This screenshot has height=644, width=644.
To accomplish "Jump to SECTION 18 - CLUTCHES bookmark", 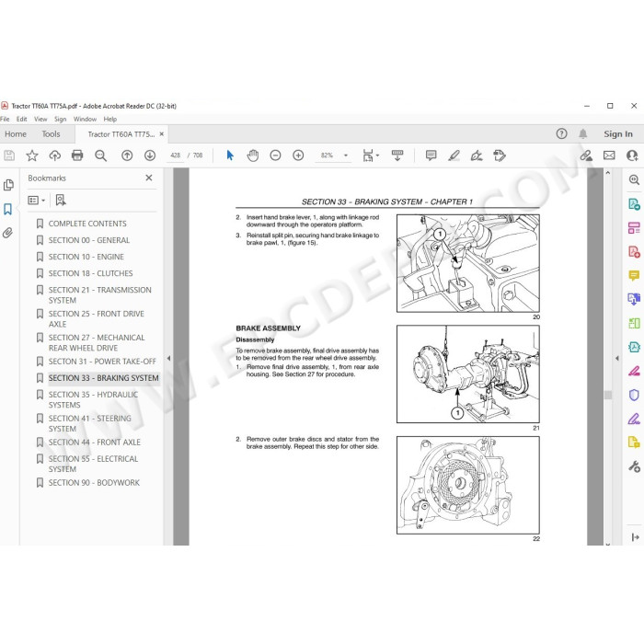I will [90, 273].
